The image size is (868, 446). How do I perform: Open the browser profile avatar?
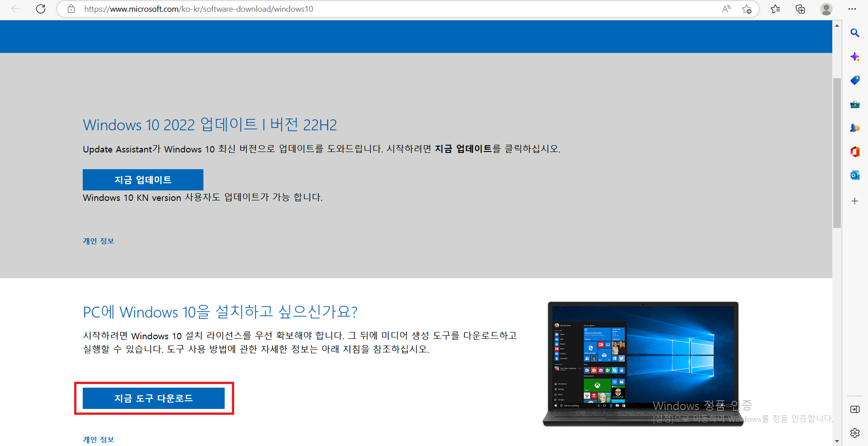click(826, 9)
